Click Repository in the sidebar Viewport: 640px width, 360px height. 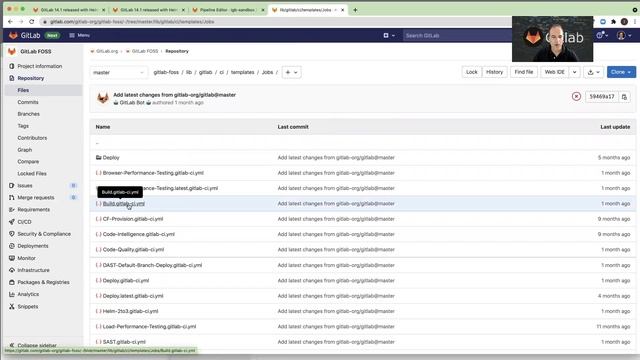31,78
